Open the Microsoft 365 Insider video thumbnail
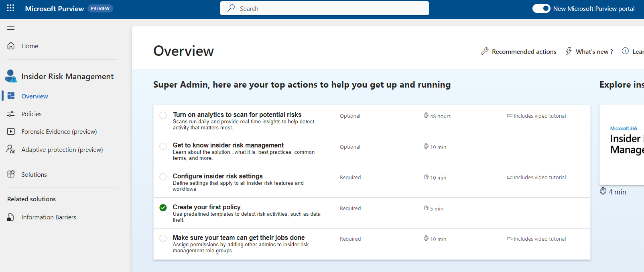Image resolution: width=644 pixels, height=272 pixels. tap(622, 145)
